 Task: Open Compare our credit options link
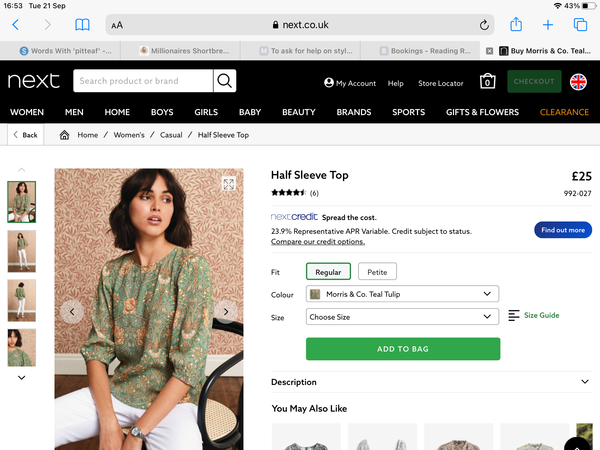318,241
